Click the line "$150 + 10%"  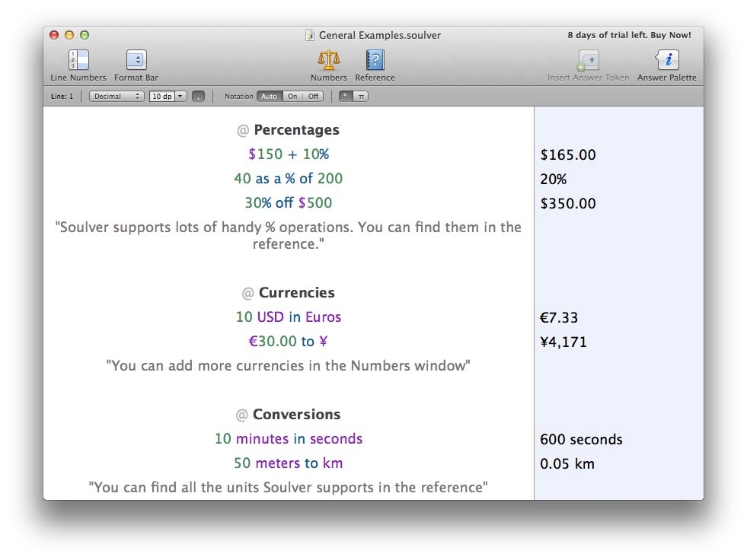pos(289,154)
